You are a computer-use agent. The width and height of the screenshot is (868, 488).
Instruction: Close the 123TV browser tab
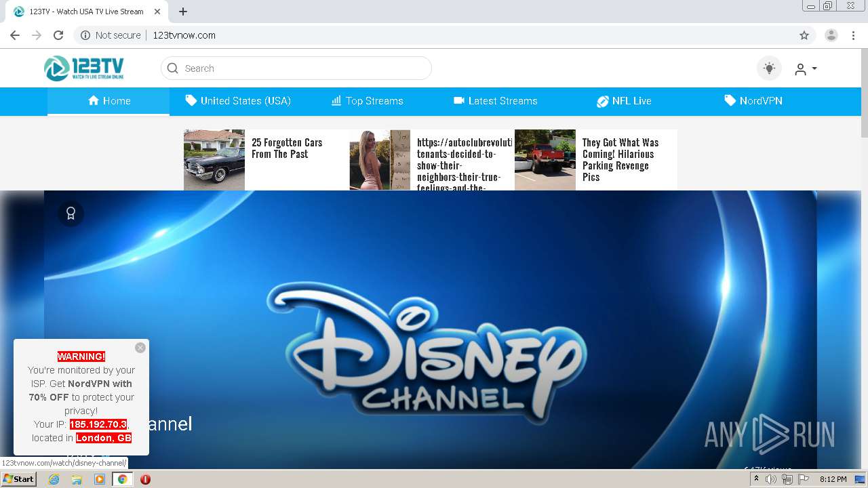pos(157,12)
